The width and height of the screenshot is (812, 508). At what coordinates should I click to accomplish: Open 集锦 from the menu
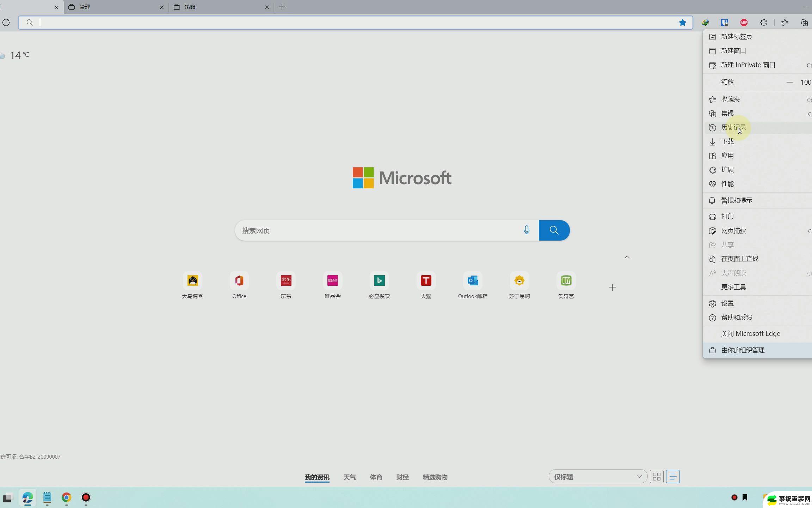pos(758,113)
